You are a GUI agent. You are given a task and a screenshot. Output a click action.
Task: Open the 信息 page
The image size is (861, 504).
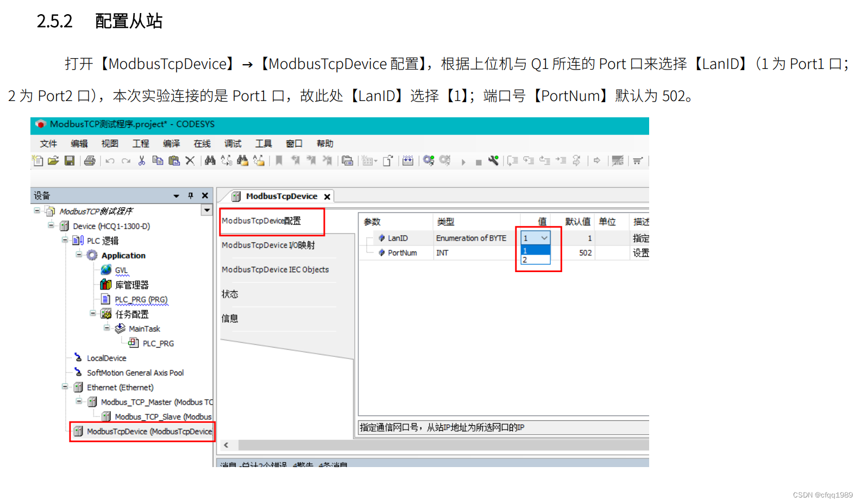pyautogui.click(x=230, y=318)
